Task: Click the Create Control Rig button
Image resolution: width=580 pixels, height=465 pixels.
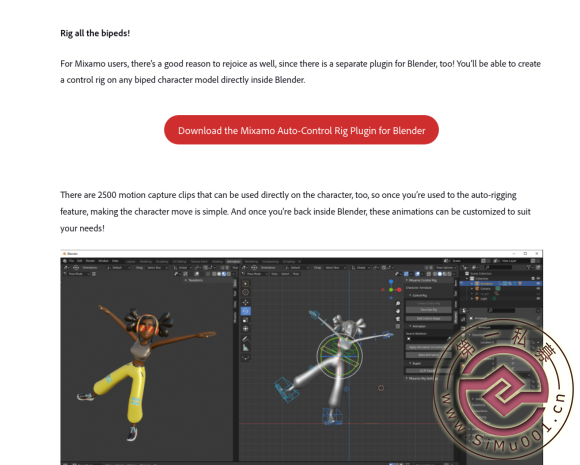Action: pyautogui.click(x=429, y=303)
